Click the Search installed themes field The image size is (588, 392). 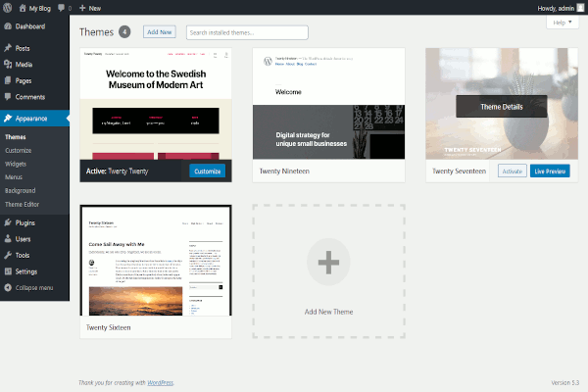(x=246, y=32)
